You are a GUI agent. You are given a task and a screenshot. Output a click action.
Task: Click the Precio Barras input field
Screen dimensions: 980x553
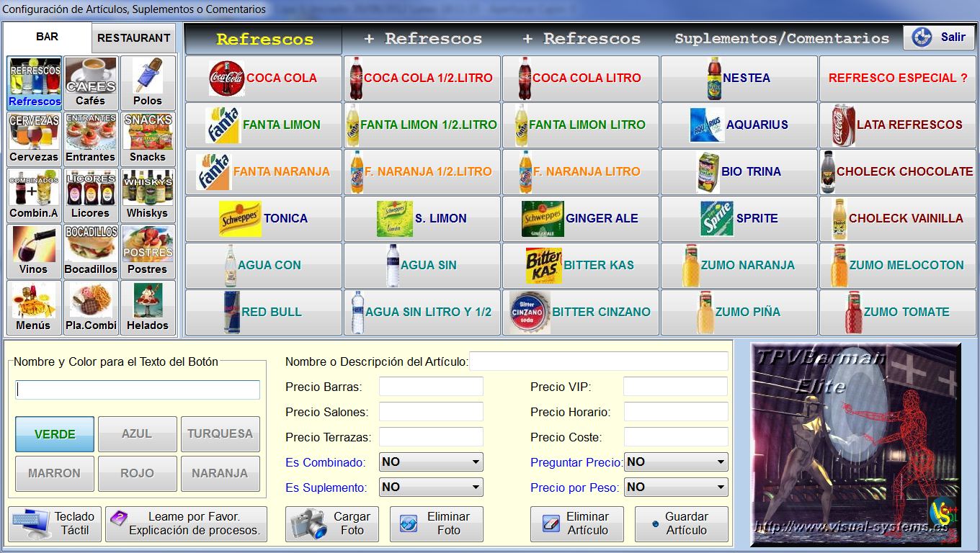click(431, 387)
